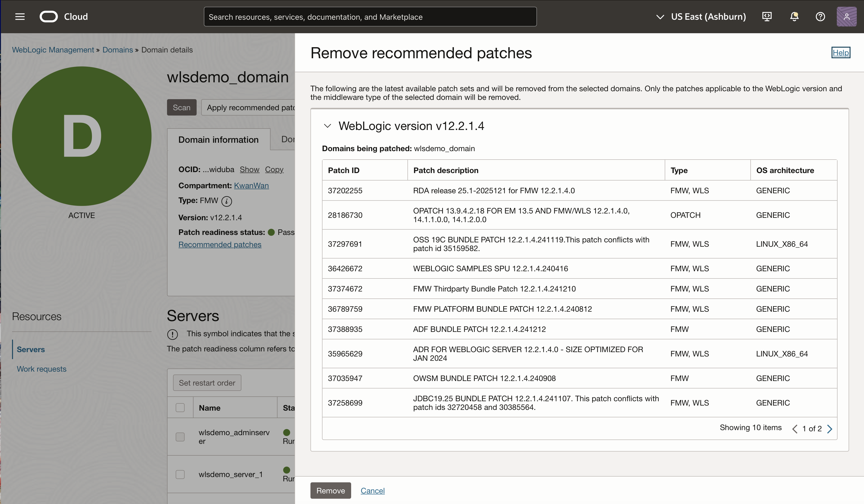Click the info icon next to Type FMW
864x504 pixels.
tap(227, 202)
